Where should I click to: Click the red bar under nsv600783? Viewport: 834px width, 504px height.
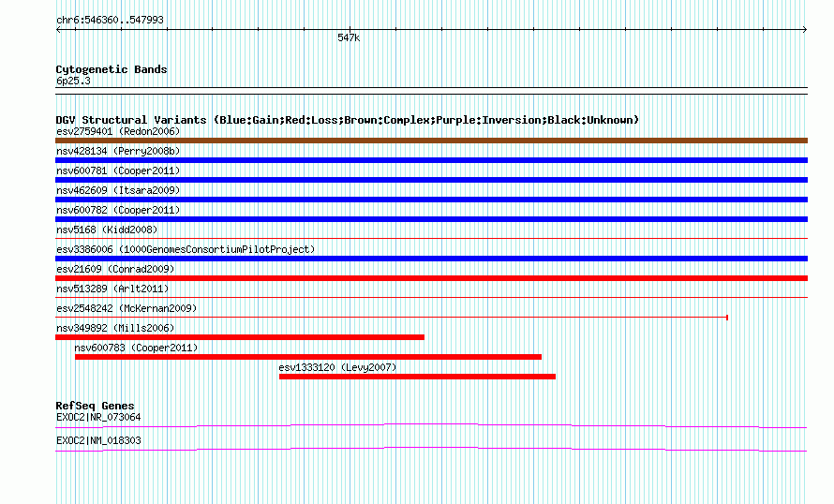(x=308, y=357)
